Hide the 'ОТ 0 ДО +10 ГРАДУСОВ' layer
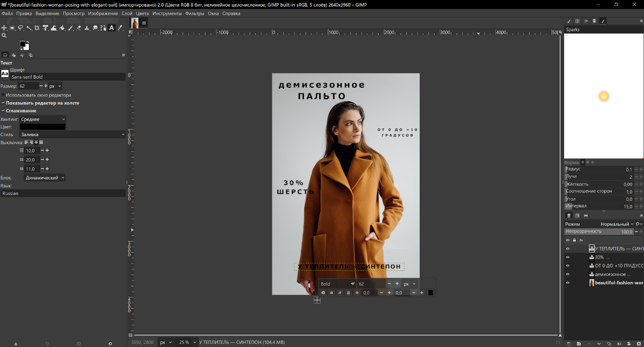The height and width of the screenshot is (347, 644). (x=568, y=266)
